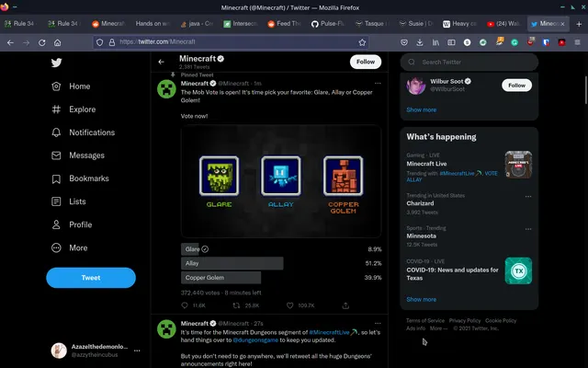This screenshot has height=368, width=588.
Task: Click the site padlock icon
Action: pyautogui.click(x=112, y=42)
